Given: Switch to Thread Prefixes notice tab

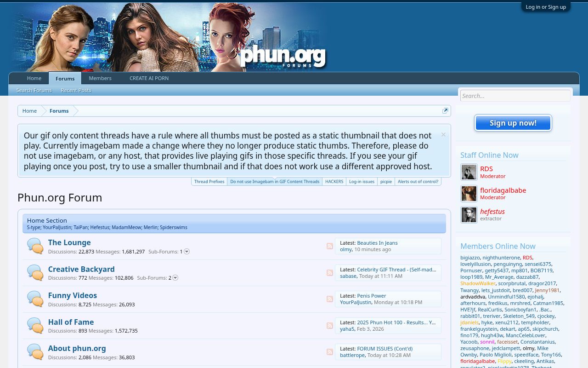Looking at the screenshot, I should pyautogui.click(x=209, y=182).
